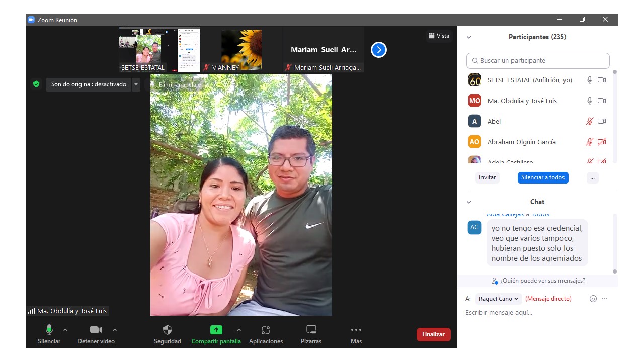Open Pizarras whiteboards
The height and width of the screenshot is (362, 644).
[311, 334]
